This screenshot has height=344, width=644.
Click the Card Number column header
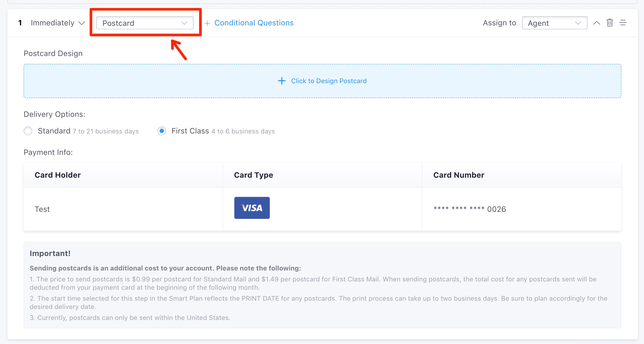click(458, 175)
